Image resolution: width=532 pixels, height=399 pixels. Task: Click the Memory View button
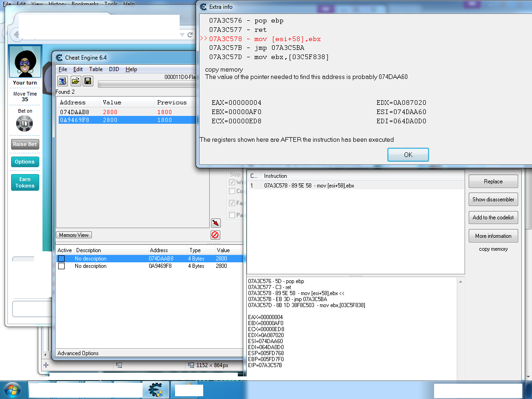(x=74, y=235)
